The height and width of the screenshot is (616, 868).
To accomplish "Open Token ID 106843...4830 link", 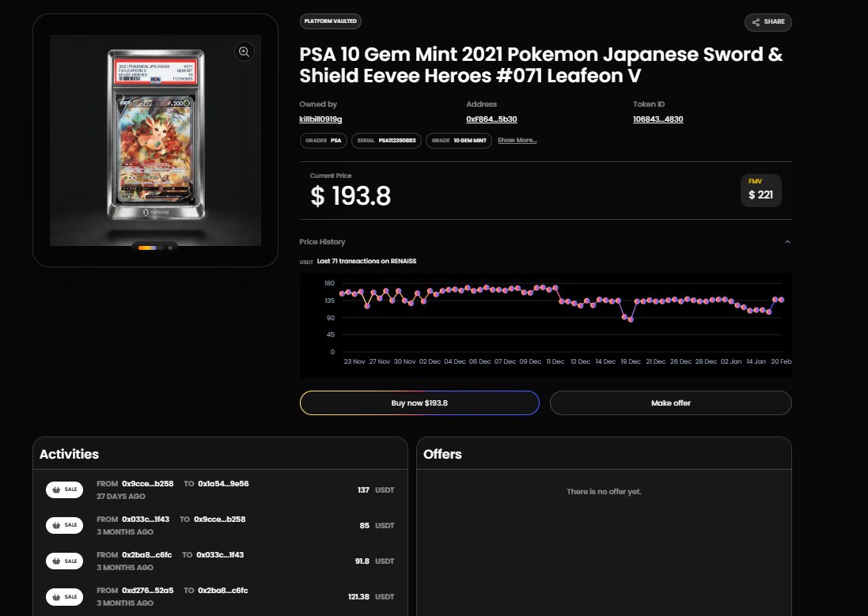I will (x=658, y=119).
